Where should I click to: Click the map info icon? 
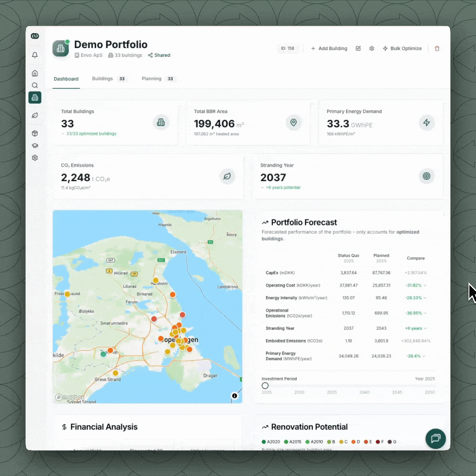(234, 396)
